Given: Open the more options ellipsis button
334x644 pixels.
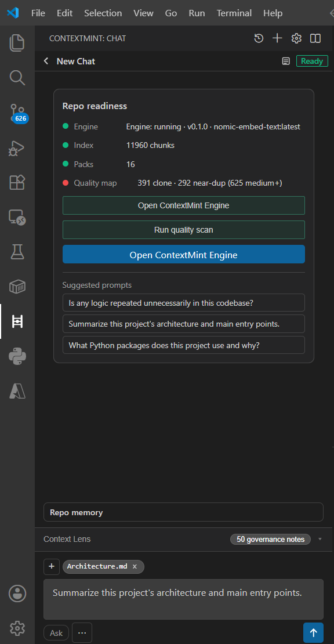Looking at the screenshot, I should coord(82,633).
